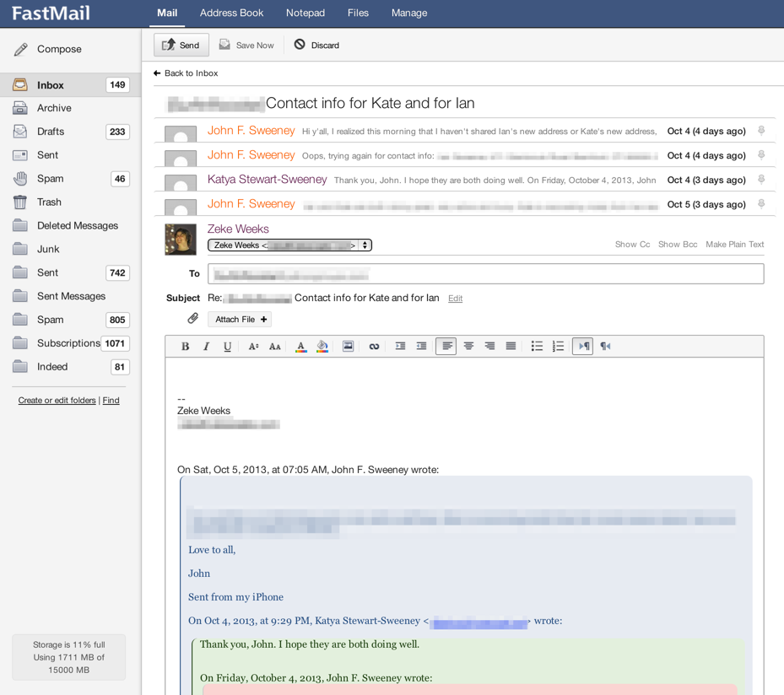Choose text color in editor toolbar
784x695 pixels.
[x=300, y=347]
